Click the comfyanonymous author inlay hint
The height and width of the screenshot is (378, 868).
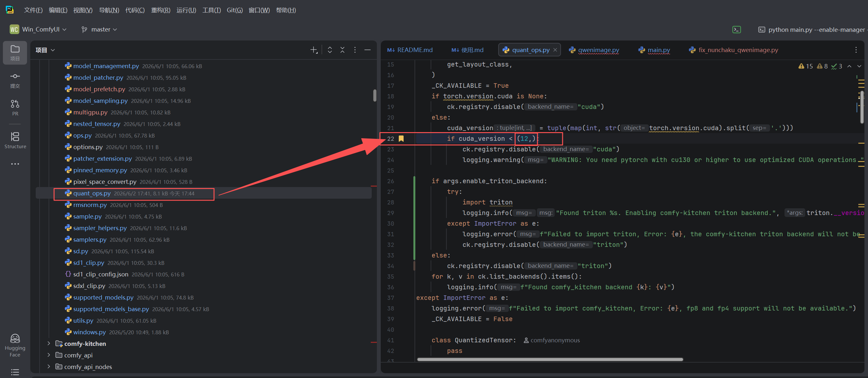tap(552, 340)
